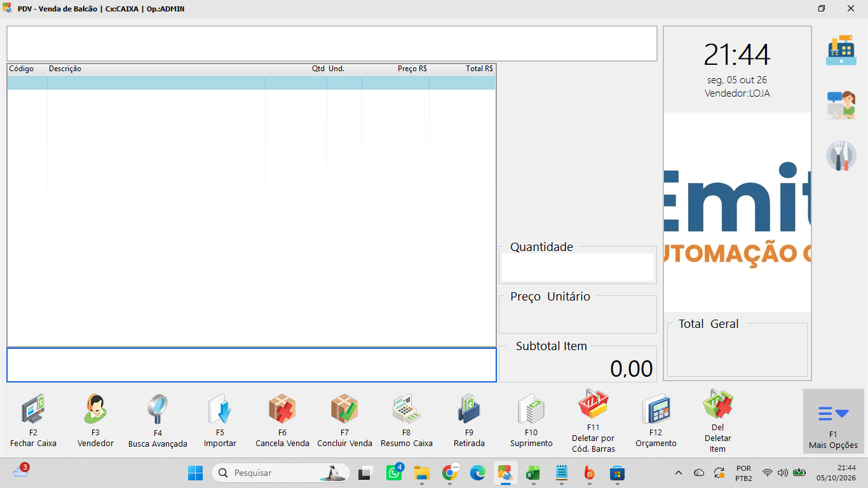The width and height of the screenshot is (868, 488).
Task: Open the restaurant fork-and-knife sidebar icon
Action: pos(841,156)
